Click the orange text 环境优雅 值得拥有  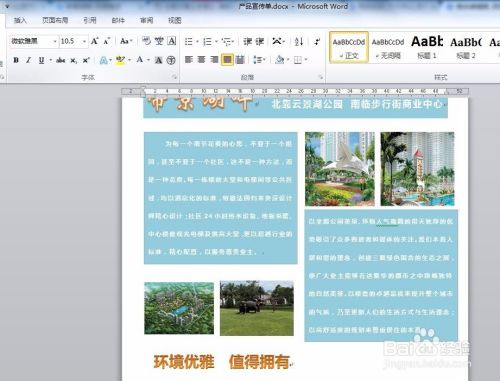pos(221,362)
